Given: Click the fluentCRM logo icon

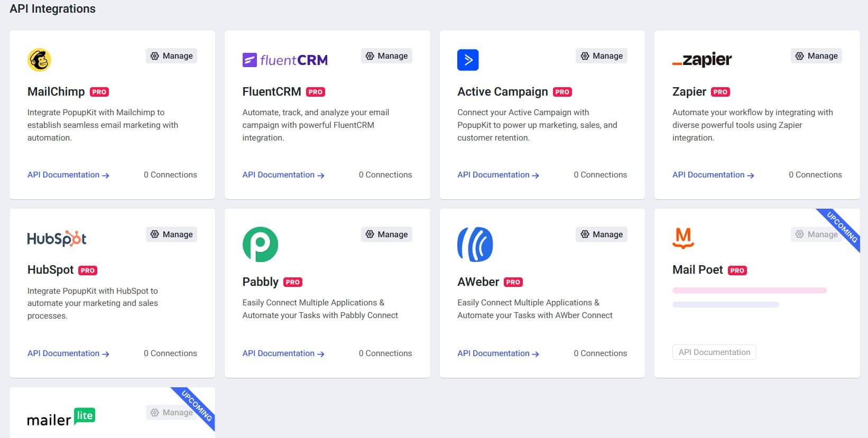Looking at the screenshot, I should tap(285, 60).
